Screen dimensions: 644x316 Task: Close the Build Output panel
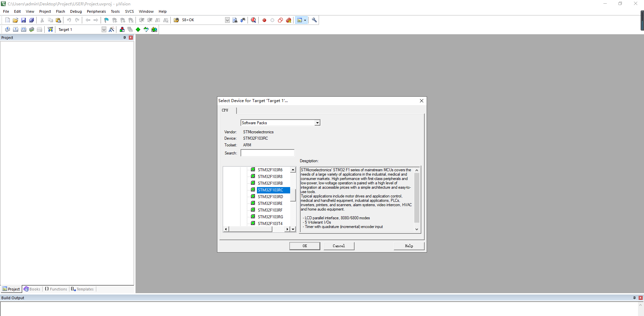pos(641,298)
